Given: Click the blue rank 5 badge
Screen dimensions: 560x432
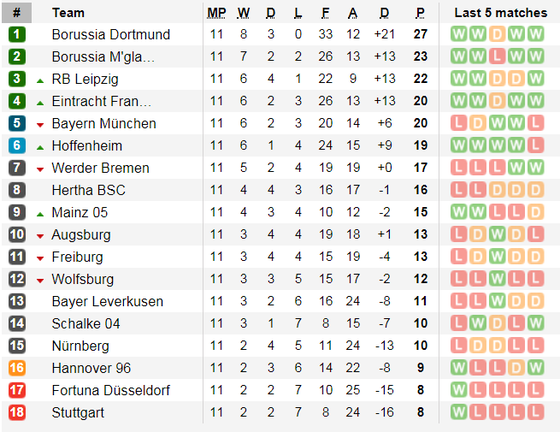Looking at the screenshot, I should point(17,124).
